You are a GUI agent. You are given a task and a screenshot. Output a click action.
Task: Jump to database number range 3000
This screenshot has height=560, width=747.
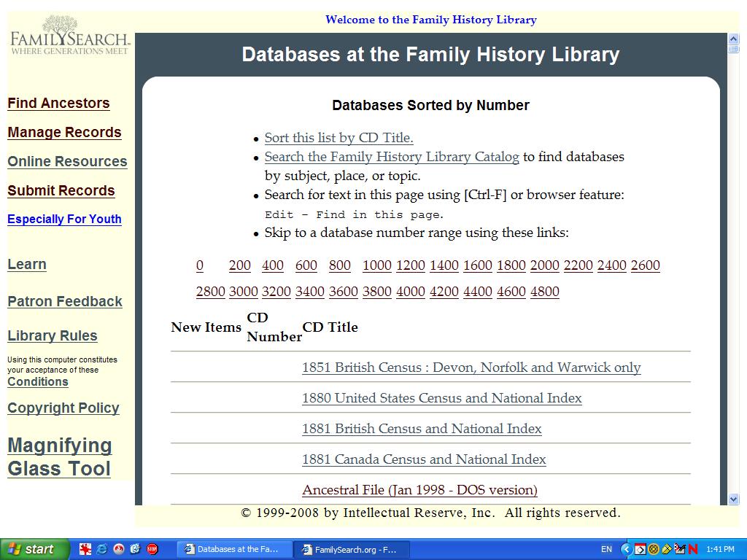pos(244,292)
